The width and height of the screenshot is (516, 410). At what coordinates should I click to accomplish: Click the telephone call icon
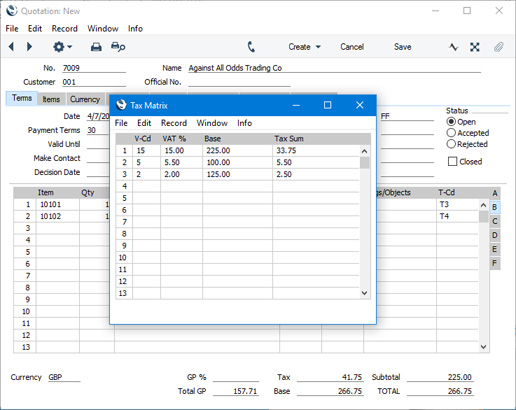pyautogui.click(x=251, y=47)
